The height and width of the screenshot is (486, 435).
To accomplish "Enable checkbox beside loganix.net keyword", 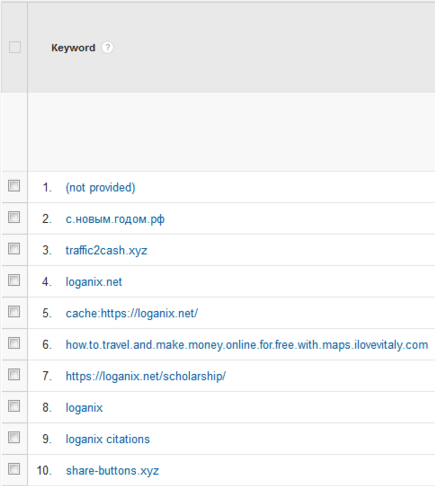I will 14,280.
